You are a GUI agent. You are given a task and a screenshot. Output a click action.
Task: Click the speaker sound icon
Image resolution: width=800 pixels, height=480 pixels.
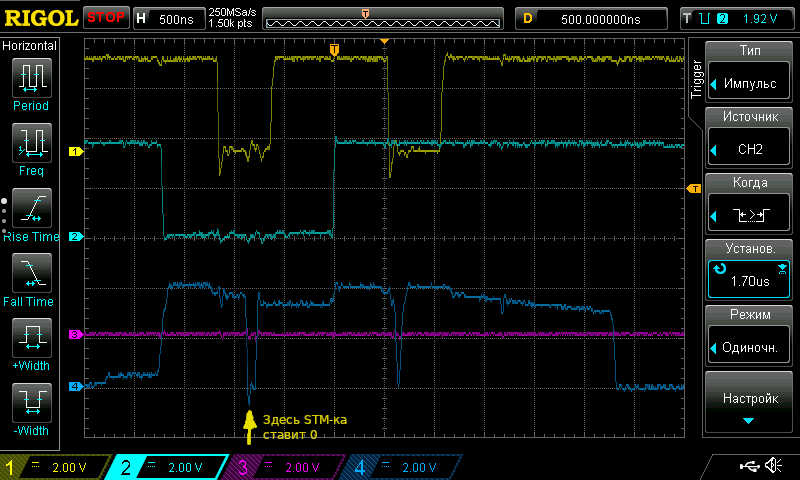click(772, 466)
